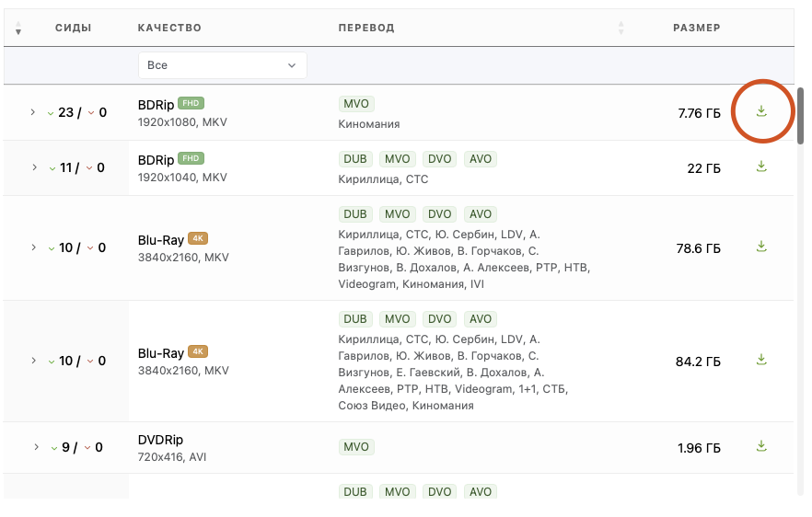The image size is (812, 517).
Task: Click the text "1920x1040, MKV"
Action: point(182,178)
